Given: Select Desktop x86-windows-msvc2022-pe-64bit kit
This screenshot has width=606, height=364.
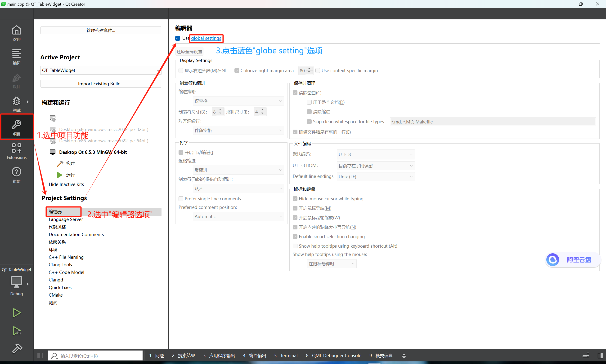Looking at the screenshot, I should [x=103, y=141].
